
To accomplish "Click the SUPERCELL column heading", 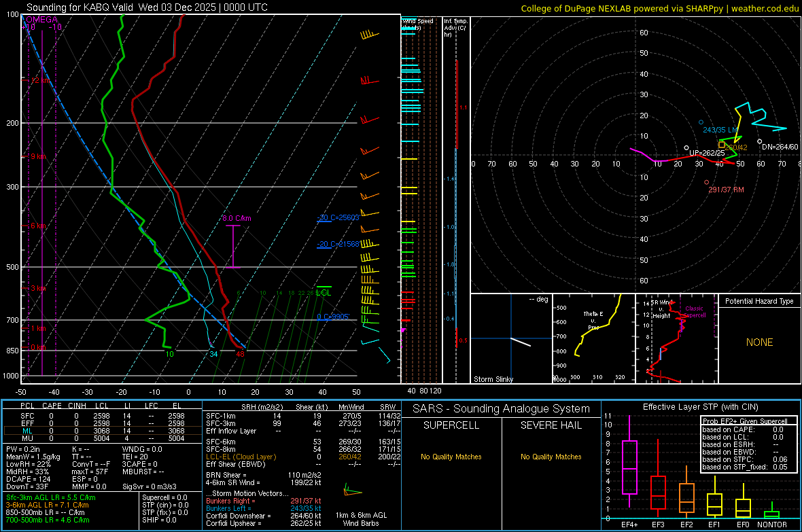I will coord(451,425).
